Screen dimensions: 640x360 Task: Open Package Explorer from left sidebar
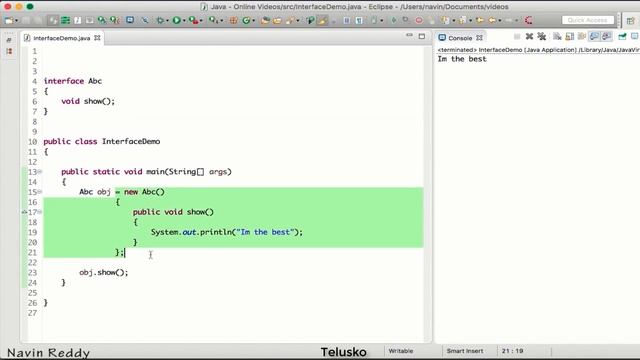point(9,40)
